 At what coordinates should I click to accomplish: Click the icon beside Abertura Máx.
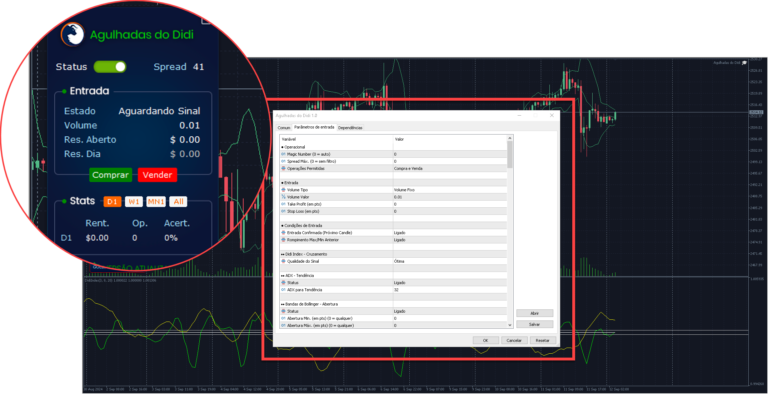click(x=283, y=325)
